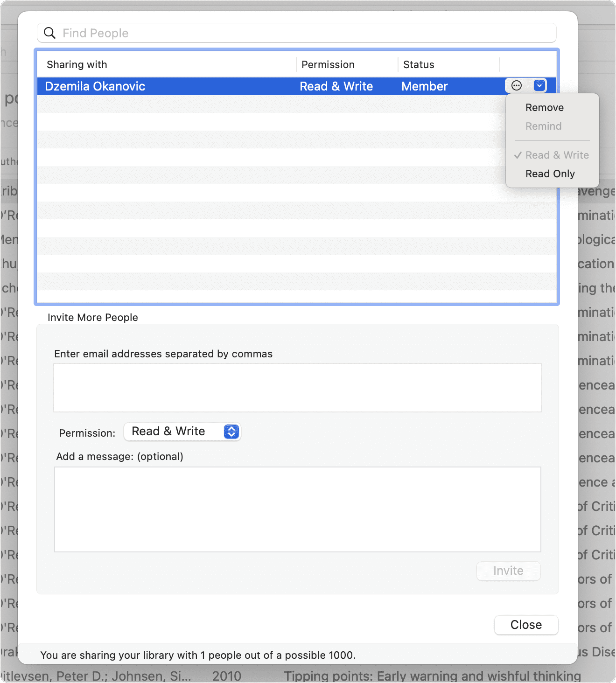Screen dimensions: 616x683
Task: Click the magnifying glass search icon
Action: pos(49,33)
